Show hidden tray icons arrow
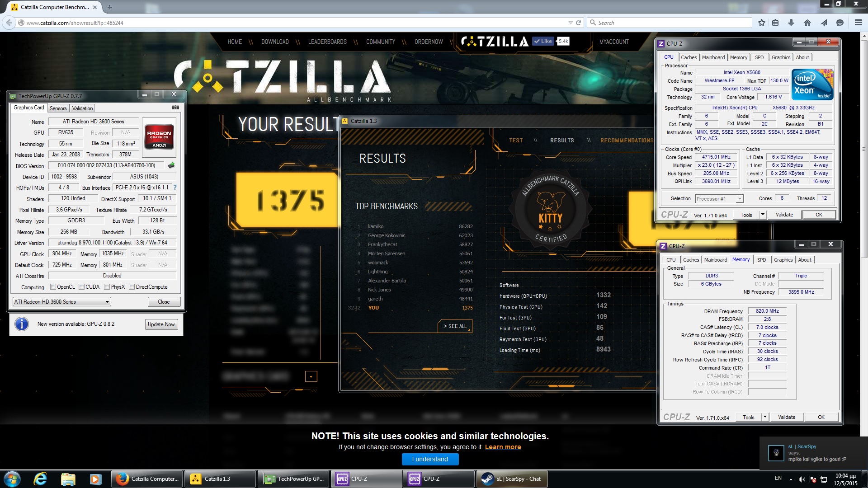 coord(791,479)
